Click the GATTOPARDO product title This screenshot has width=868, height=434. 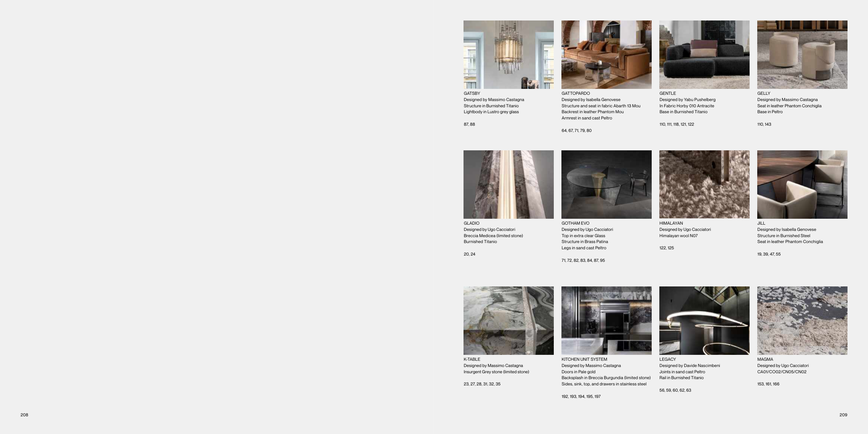click(x=576, y=93)
